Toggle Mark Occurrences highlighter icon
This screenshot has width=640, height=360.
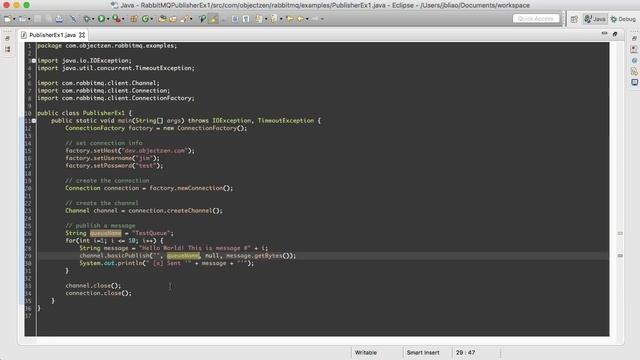coord(213,19)
